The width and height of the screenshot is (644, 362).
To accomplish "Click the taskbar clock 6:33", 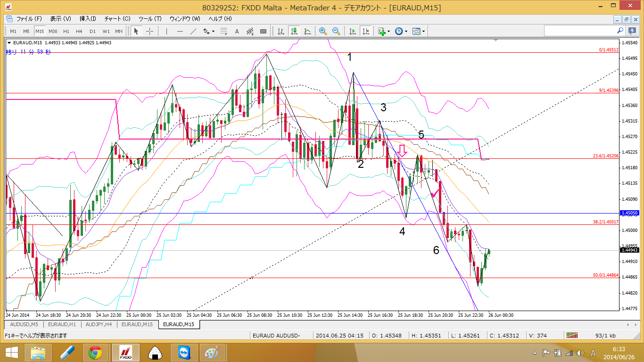I will click(x=619, y=349).
